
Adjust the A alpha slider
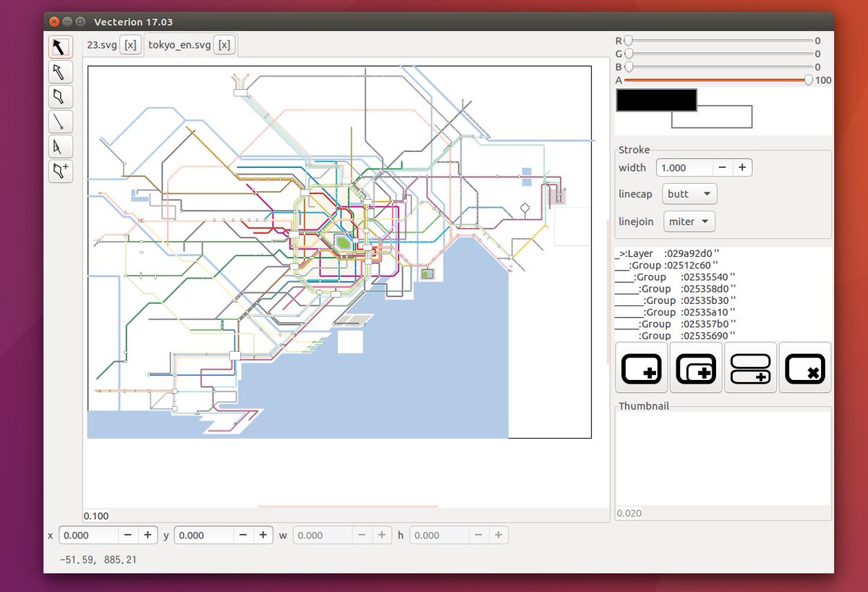(720, 80)
